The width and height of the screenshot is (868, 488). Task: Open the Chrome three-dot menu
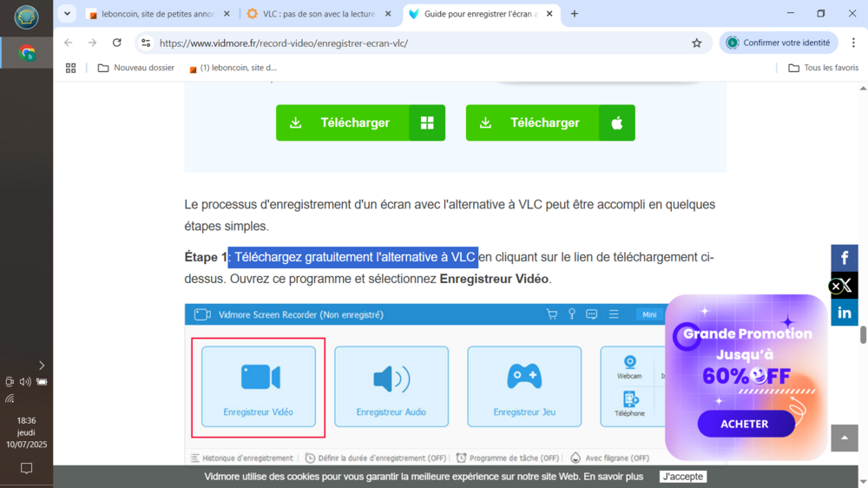coord(853,43)
